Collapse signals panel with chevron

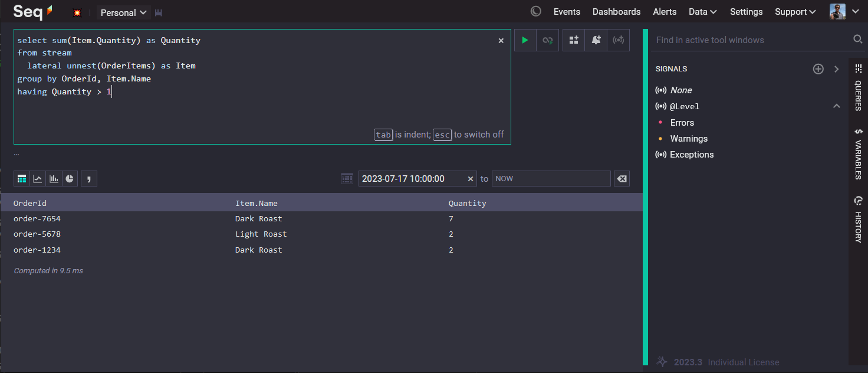coord(836,69)
